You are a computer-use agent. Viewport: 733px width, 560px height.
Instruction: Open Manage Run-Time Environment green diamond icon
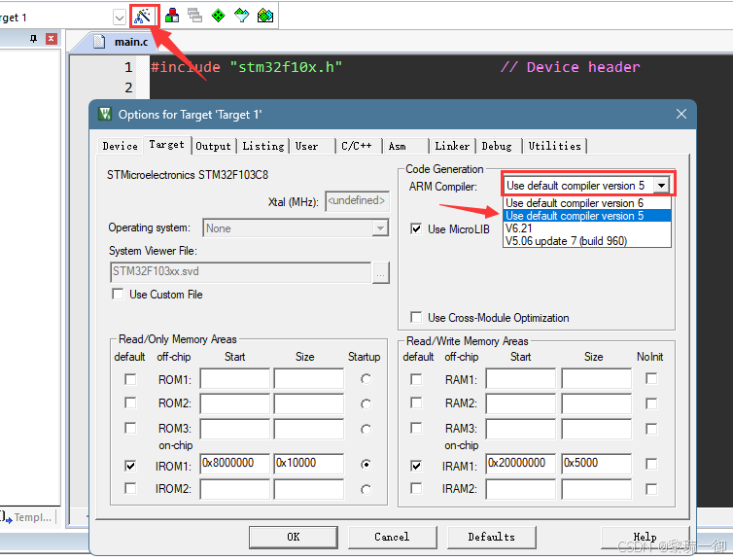[219, 16]
